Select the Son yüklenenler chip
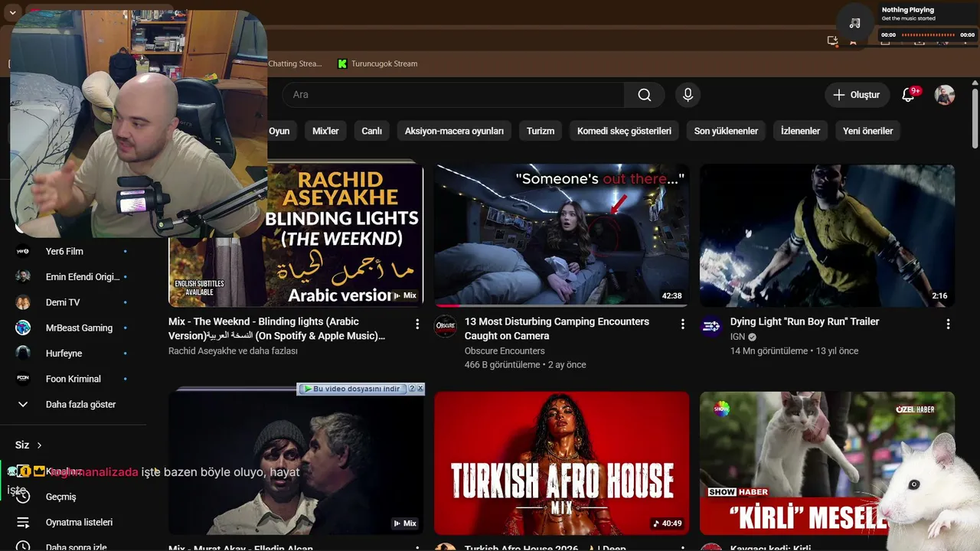 pos(726,131)
